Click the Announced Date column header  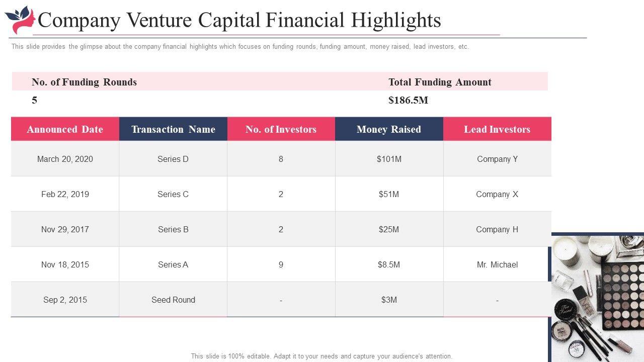tap(65, 129)
